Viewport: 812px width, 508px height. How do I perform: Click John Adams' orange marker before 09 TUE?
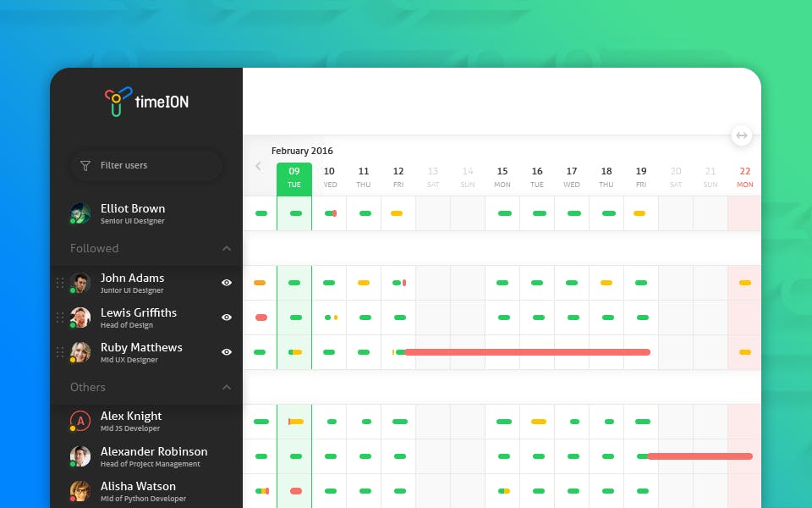click(x=260, y=283)
